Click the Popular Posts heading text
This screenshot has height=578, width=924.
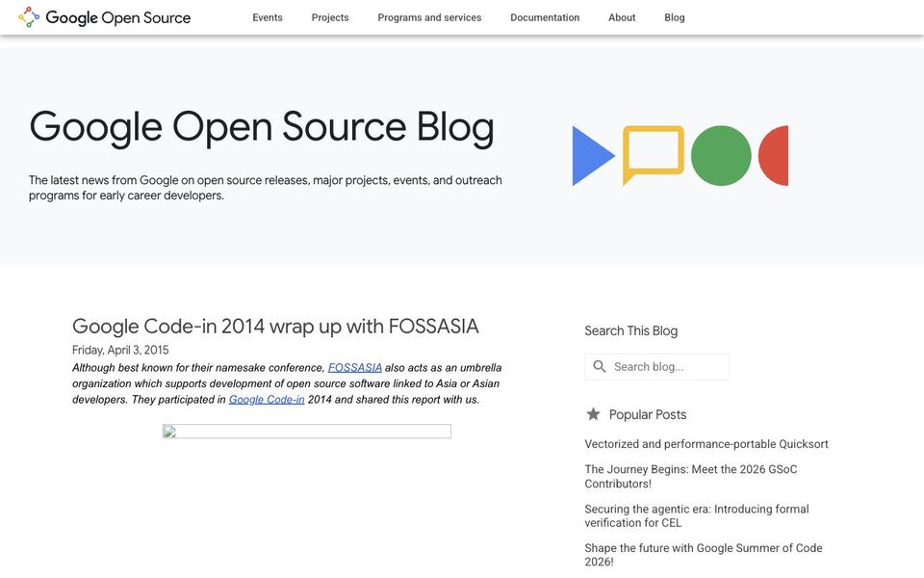[648, 414]
